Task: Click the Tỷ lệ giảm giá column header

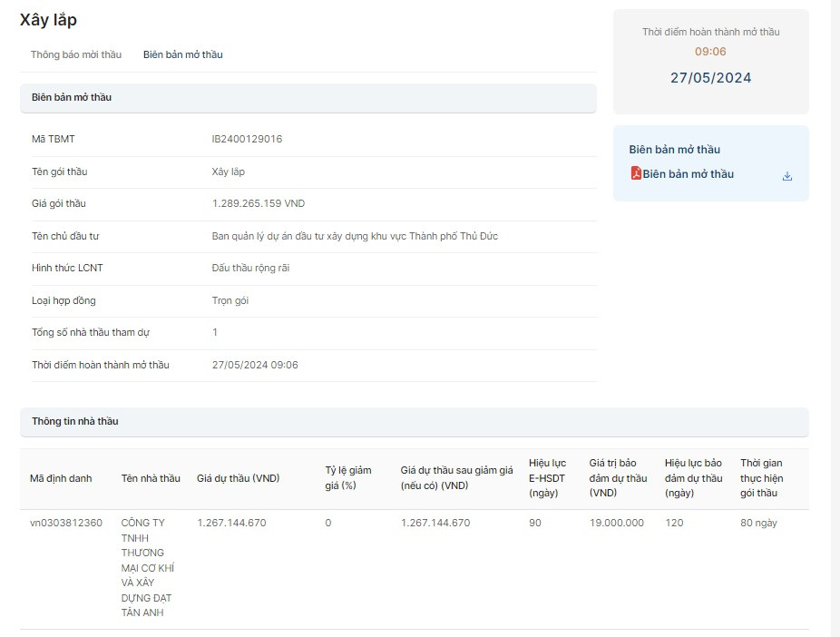Action: pos(348,477)
